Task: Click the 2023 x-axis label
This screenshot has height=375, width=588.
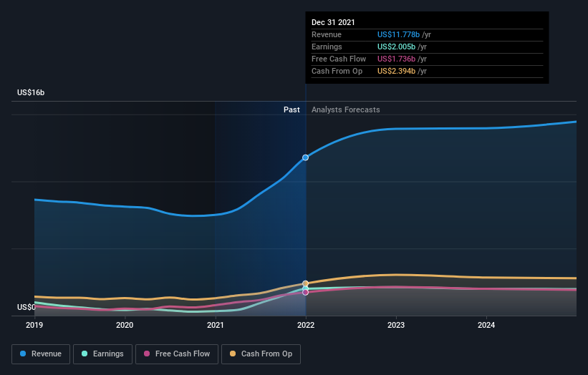Action: [x=396, y=325]
